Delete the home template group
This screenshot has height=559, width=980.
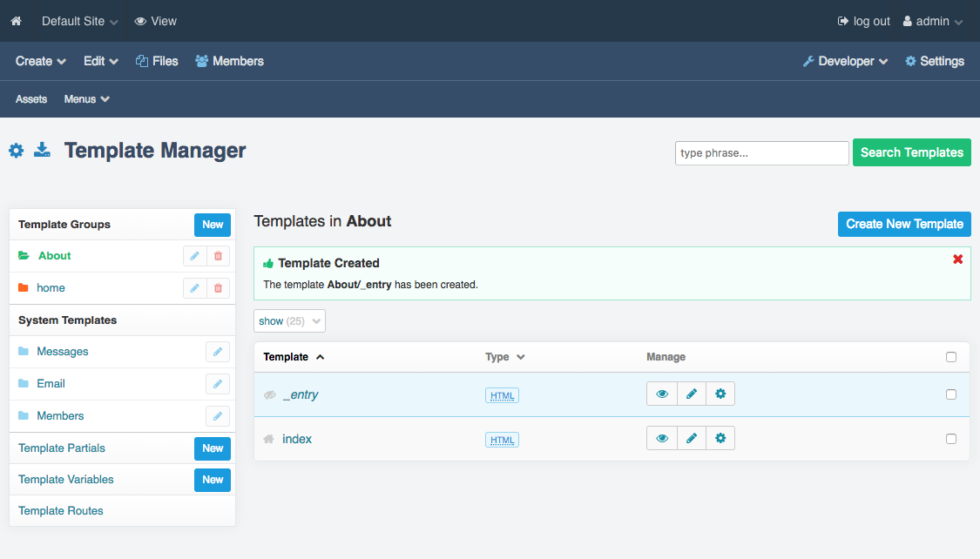tap(218, 288)
